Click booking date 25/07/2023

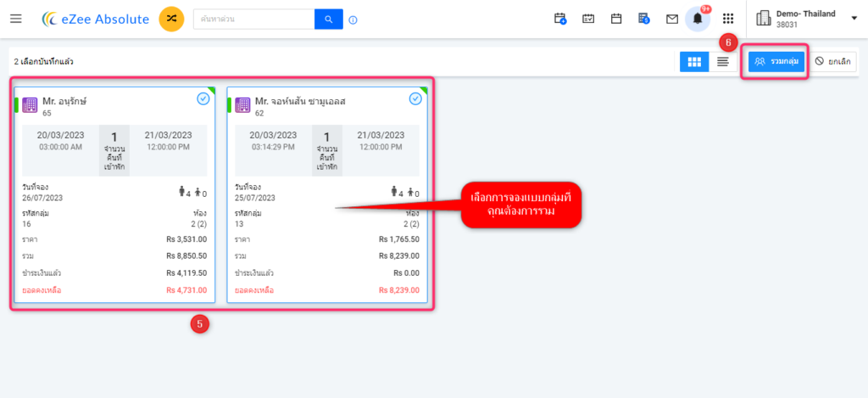(254, 198)
